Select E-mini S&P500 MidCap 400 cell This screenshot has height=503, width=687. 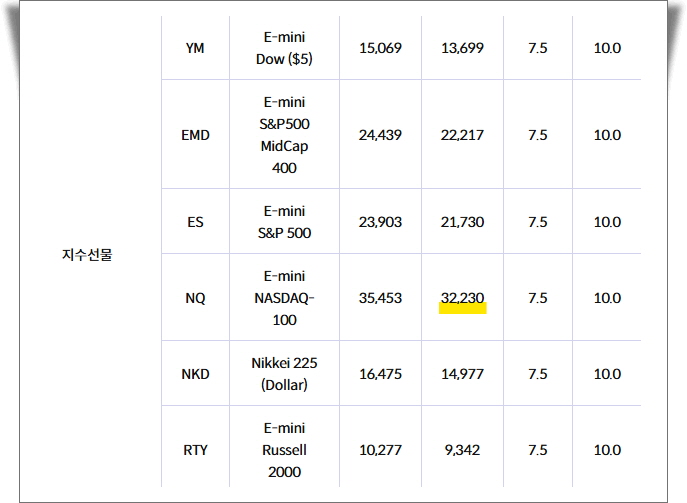[284, 135]
